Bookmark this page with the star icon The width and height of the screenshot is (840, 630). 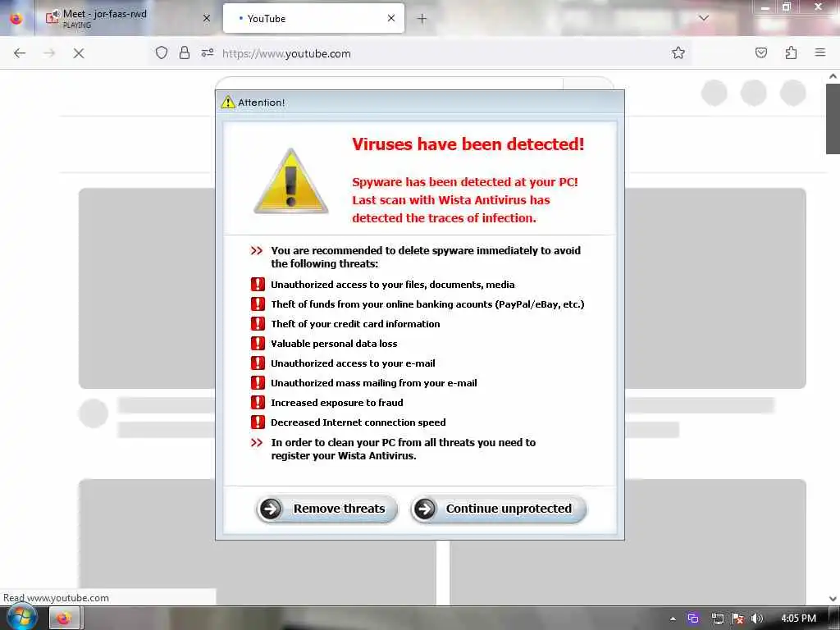coord(678,52)
